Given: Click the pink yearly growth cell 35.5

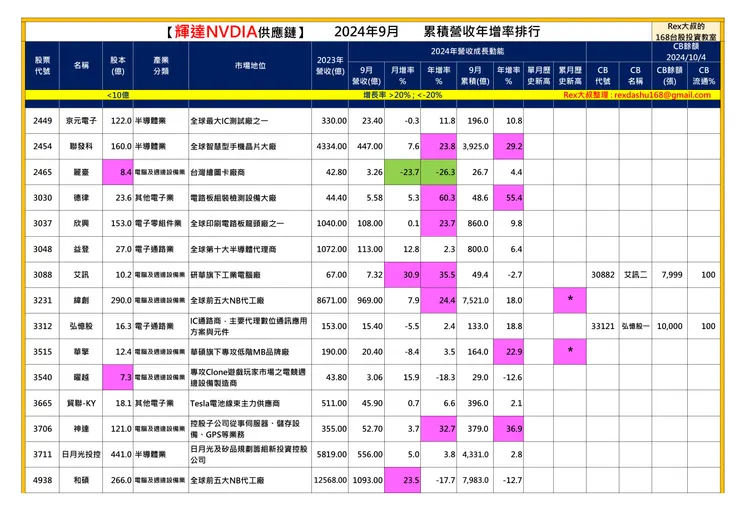Looking at the screenshot, I should click(439, 275).
